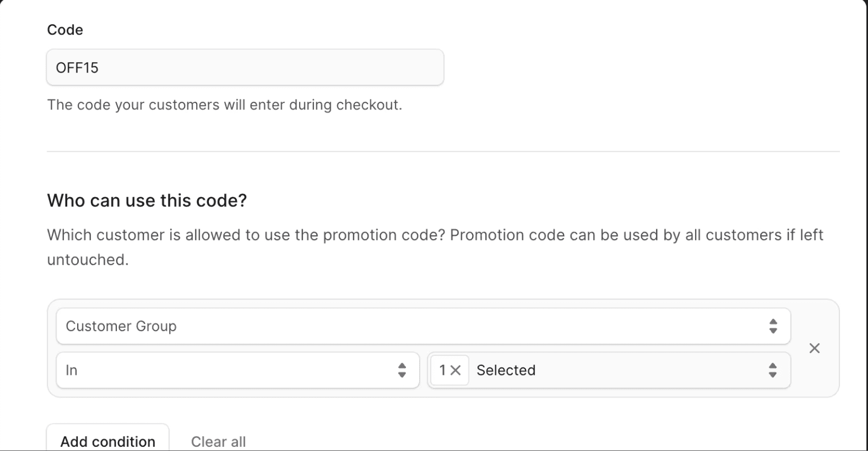Screen dimensions: 868x451
Task: Click the "OFF15" text inside the Code input
Action: [x=77, y=68]
